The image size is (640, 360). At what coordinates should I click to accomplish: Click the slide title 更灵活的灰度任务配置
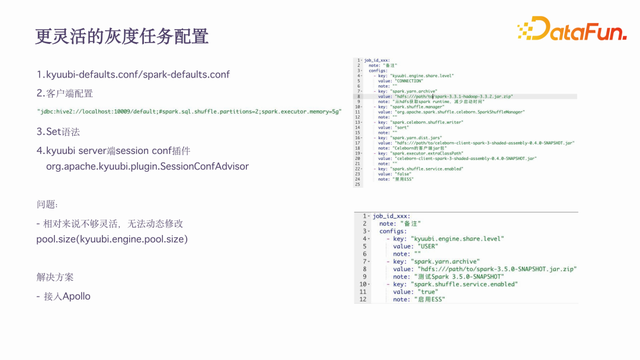122,36
